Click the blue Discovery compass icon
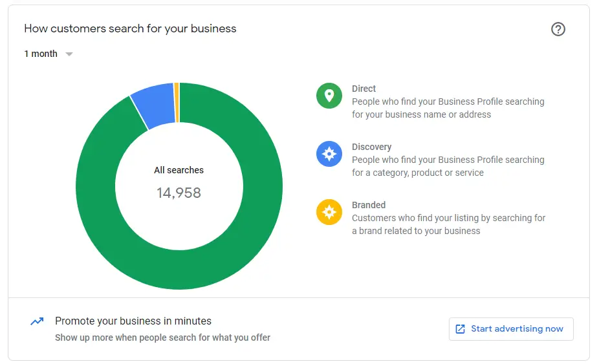This screenshot has width=599, height=364. pyautogui.click(x=329, y=154)
